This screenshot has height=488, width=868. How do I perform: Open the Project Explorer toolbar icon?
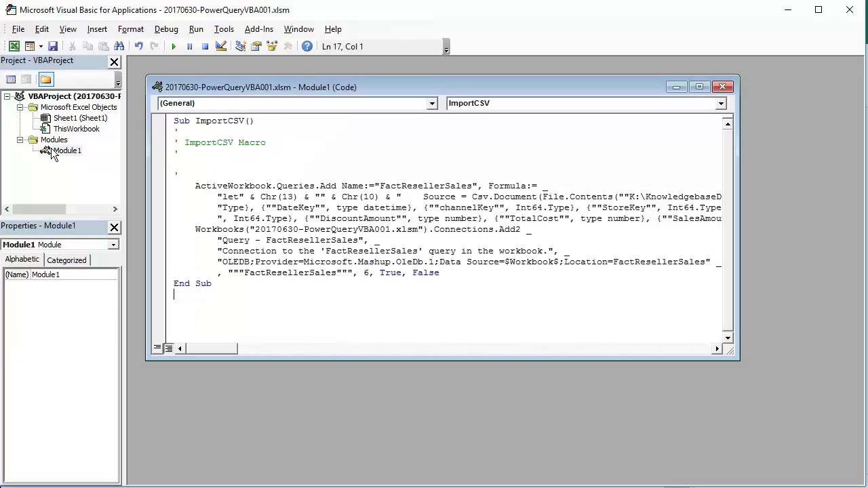point(240,46)
